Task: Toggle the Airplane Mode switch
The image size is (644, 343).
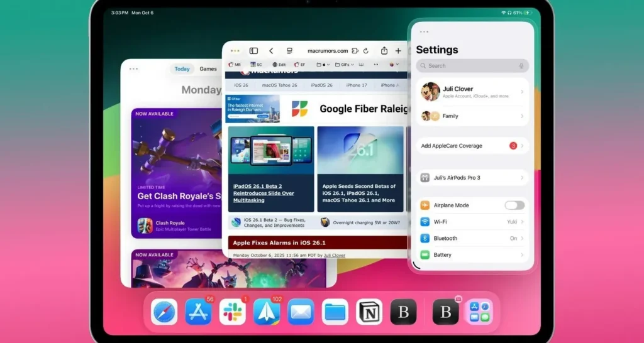Action: click(x=514, y=205)
